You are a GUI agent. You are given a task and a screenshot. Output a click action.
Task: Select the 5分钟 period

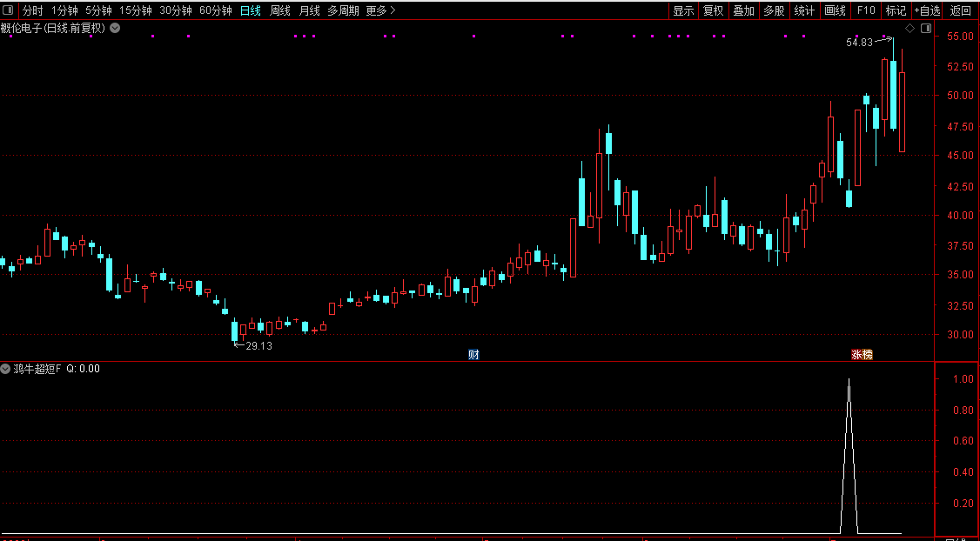[98, 10]
